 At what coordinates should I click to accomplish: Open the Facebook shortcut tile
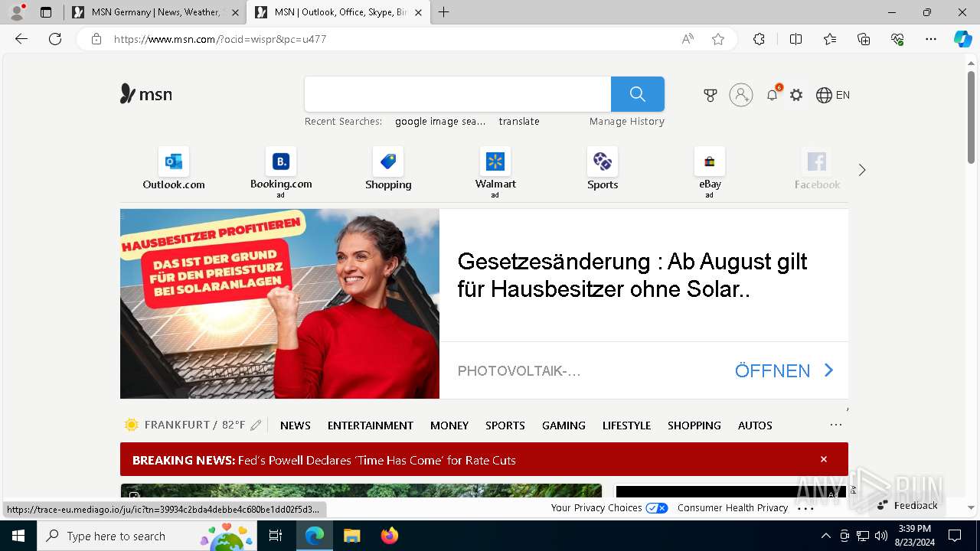[817, 169]
